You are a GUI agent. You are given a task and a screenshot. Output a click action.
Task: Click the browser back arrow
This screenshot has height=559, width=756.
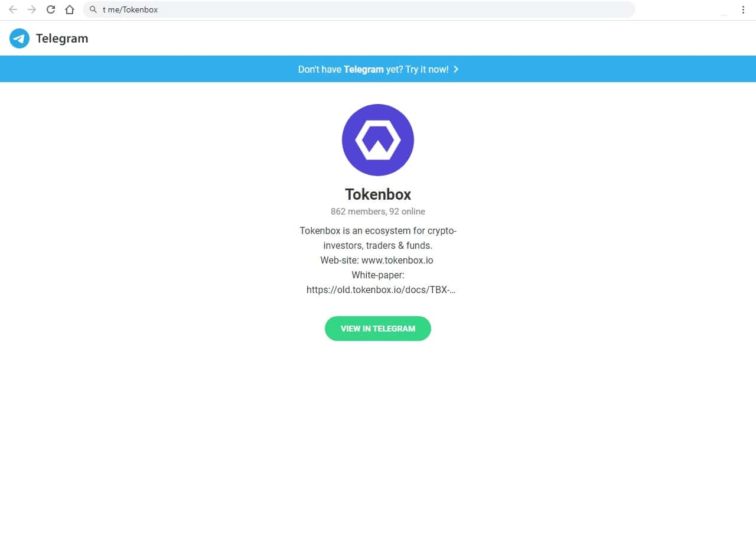[x=13, y=9]
